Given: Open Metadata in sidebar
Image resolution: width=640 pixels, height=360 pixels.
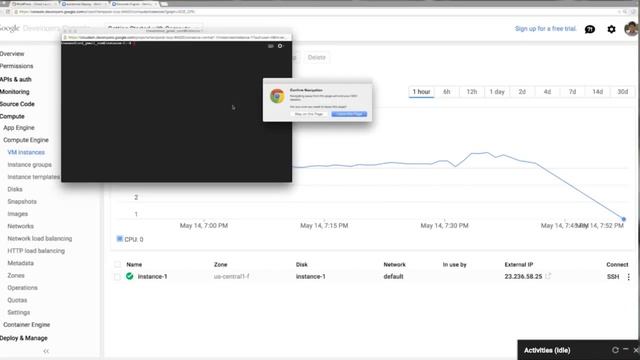Looking at the screenshot, I should pyautogui.click(x=20, y=263).
